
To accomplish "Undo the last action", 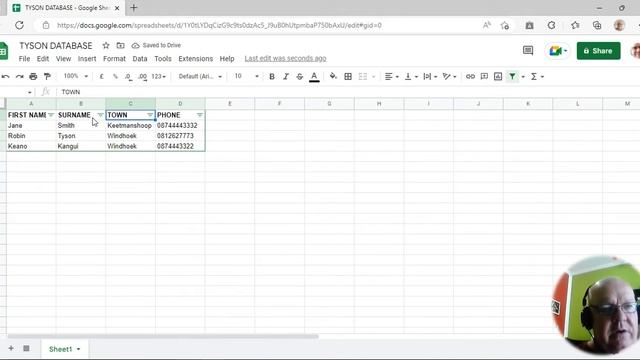I will pyautogui.click(x=6, y=76).
